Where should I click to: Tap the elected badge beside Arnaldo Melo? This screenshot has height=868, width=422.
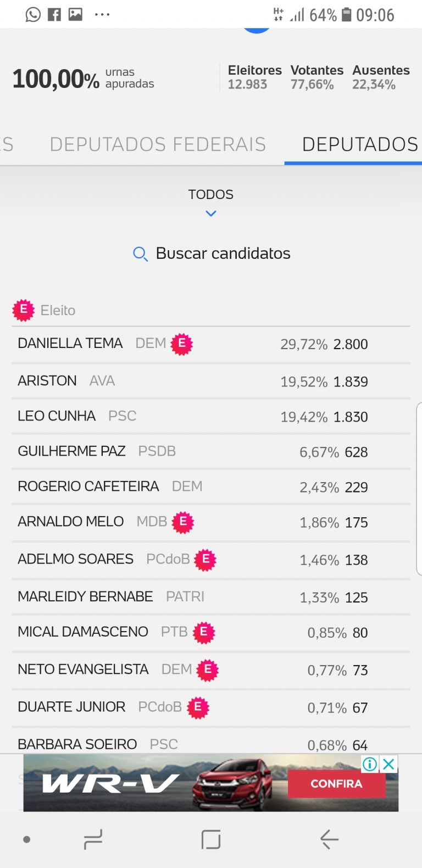click(x=183, y=522)
